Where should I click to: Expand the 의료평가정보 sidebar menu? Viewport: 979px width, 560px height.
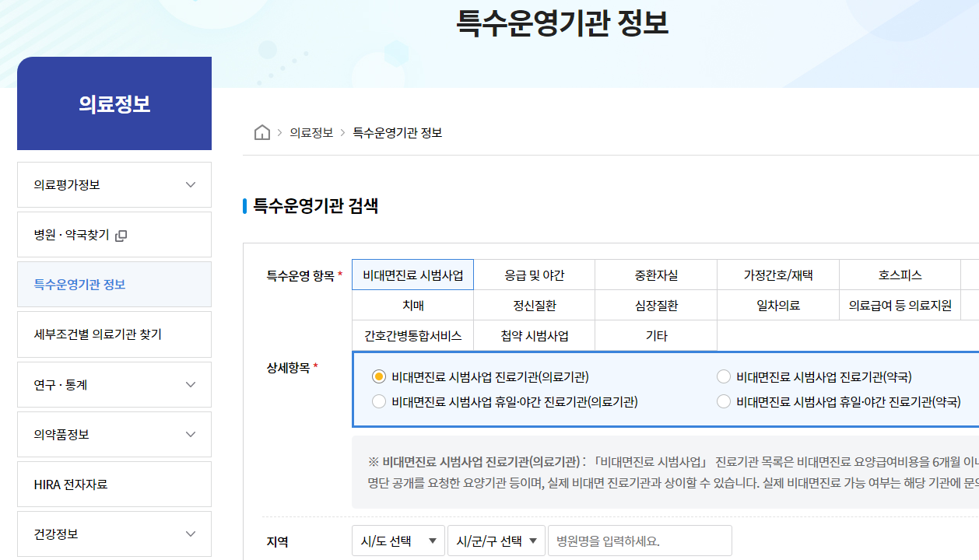tap(191, 185)
